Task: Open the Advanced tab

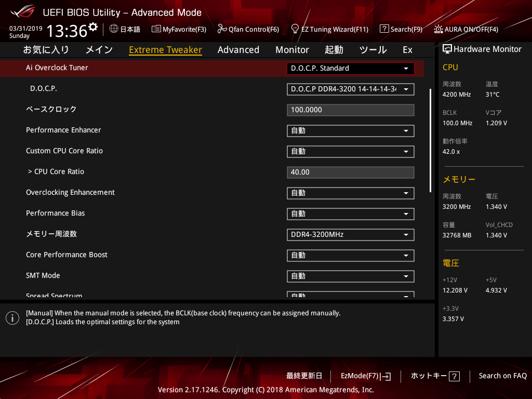Action: [x=238, y=50]
